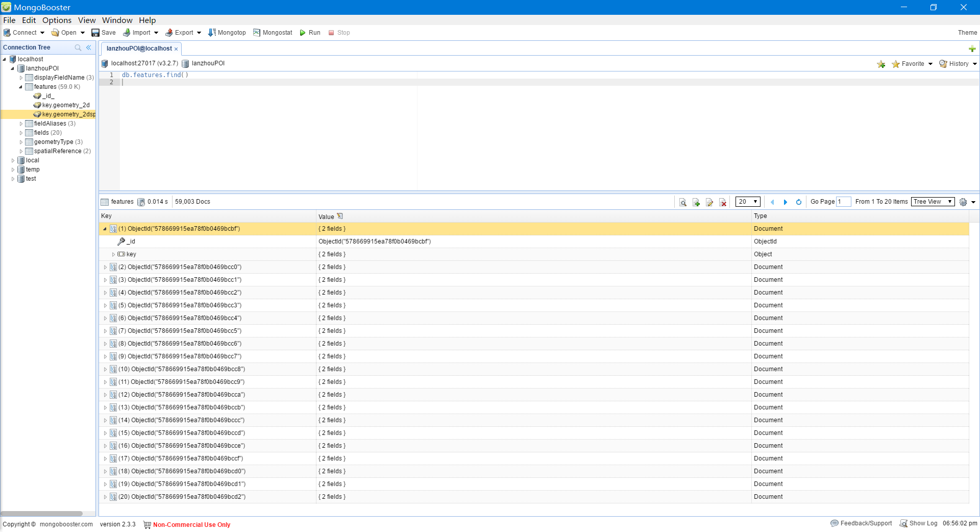This screenshot has height=532, width=980.
Task: Expand the geometryType collection
Action: pyautogui.click(x=21, y=142)
